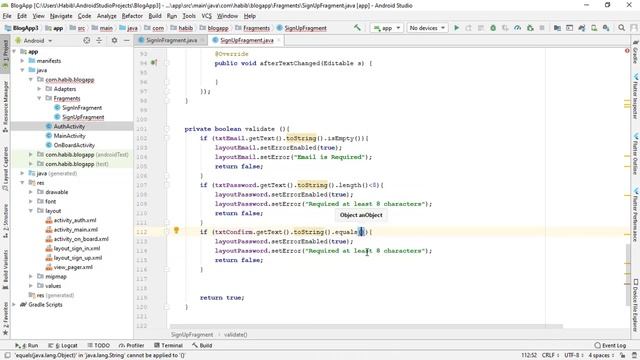640x360 pixels.
Task: Click Search Everywhere magnifier icon
Action: point(621,28)
